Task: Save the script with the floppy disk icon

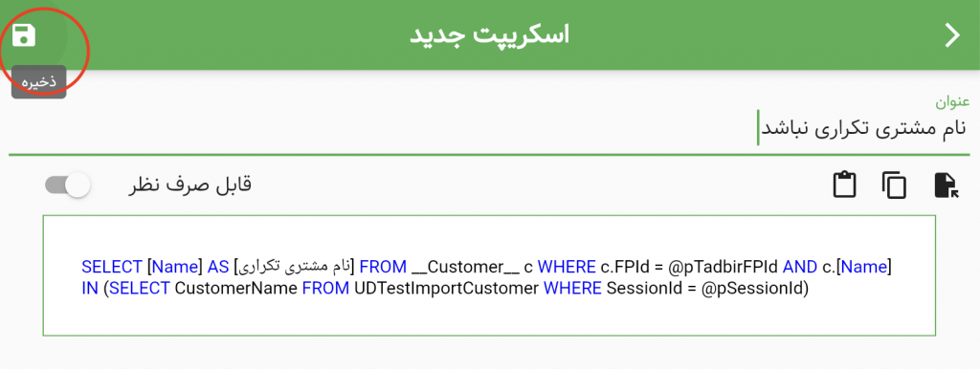Action: (x=24, y=35)
